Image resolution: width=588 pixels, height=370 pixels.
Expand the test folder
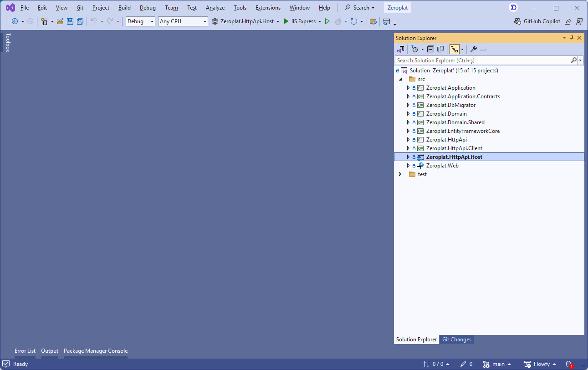point(400,174)
